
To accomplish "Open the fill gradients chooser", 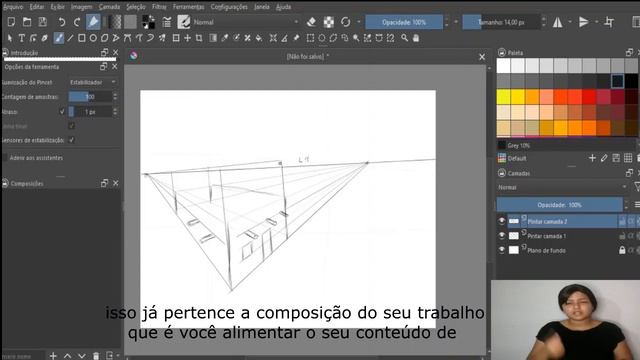I will [115, 22].
